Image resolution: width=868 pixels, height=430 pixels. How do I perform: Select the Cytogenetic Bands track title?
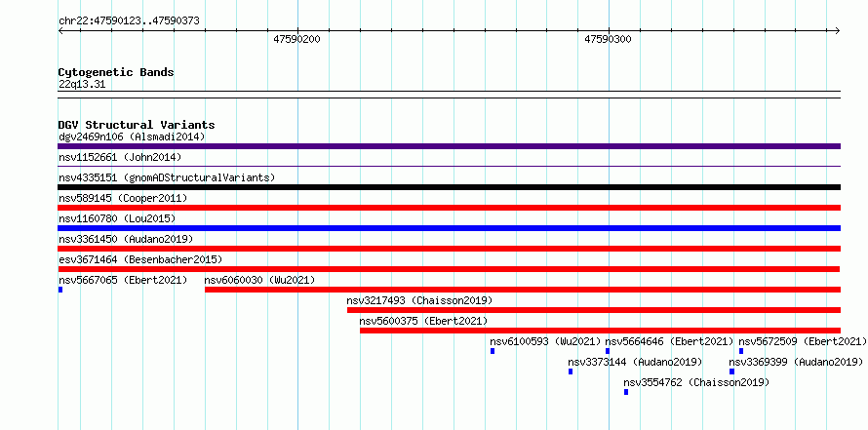click(116, 72)
